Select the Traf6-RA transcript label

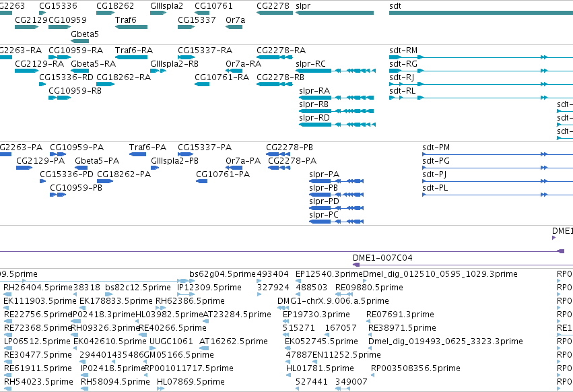tap(134, 51)
